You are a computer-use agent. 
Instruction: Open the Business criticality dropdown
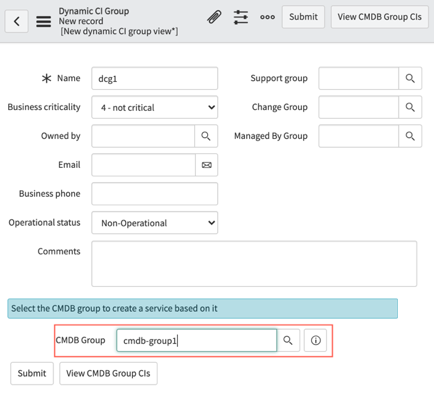click(x=155, y=107)
